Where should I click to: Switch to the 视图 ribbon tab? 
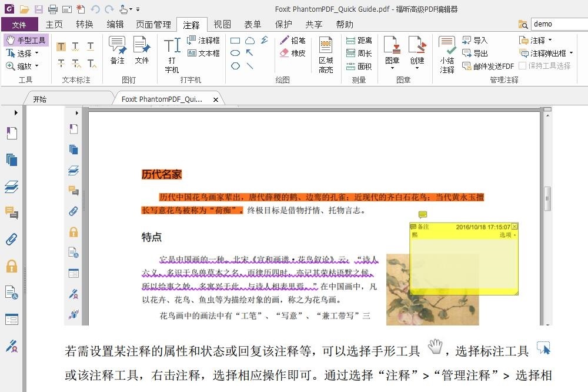[222, 24]
